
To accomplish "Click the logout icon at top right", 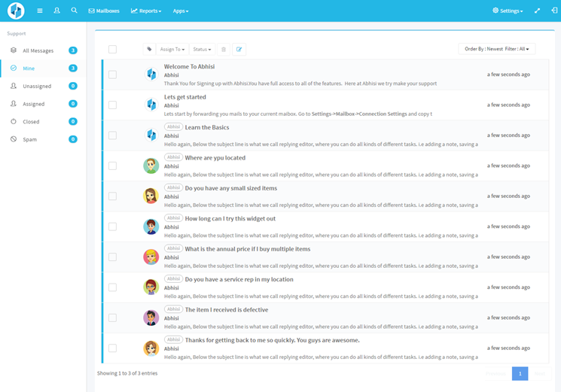I will point(554,11).
